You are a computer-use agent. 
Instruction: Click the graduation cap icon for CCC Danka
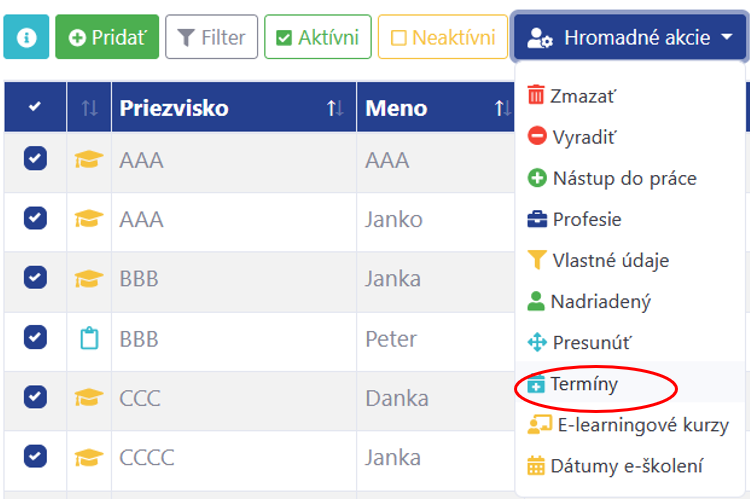pyautogui.click(x=89, y=398)
